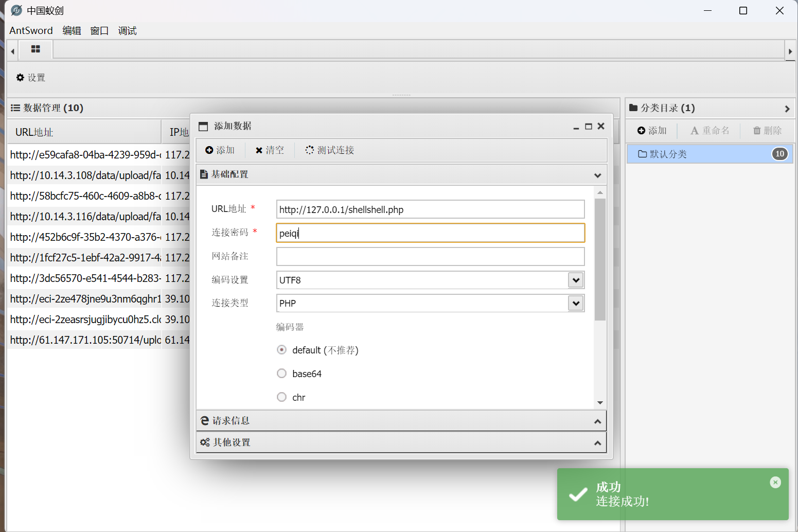This screenshot has height=532, width=798.
Task: Click the dialog scrollbar up arrow
Action: [x=600, y=192]
